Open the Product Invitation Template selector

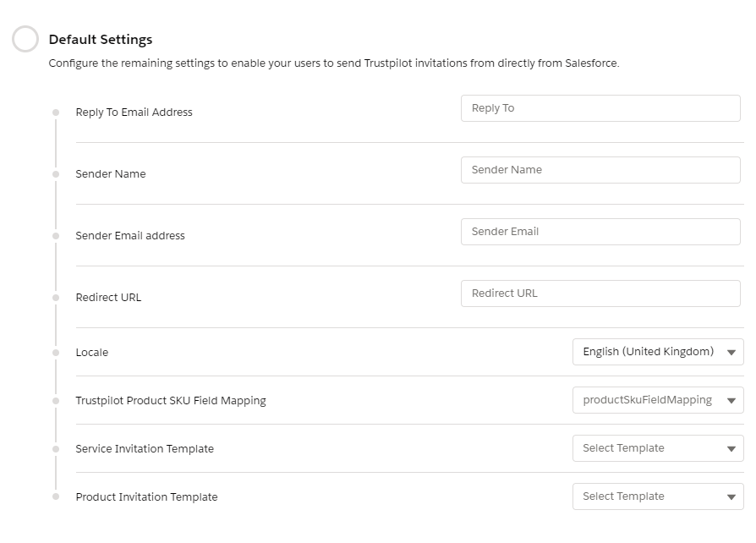[658, 496]
